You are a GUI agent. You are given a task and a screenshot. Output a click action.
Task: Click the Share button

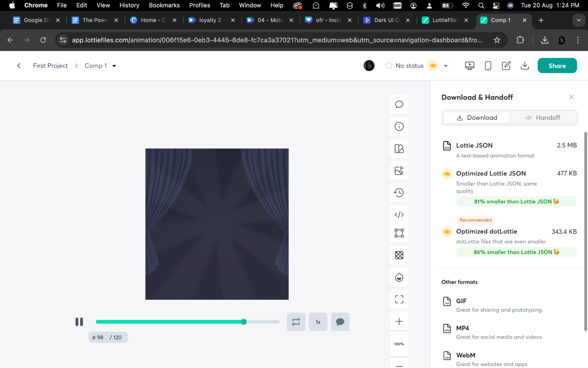pos(557,66)
